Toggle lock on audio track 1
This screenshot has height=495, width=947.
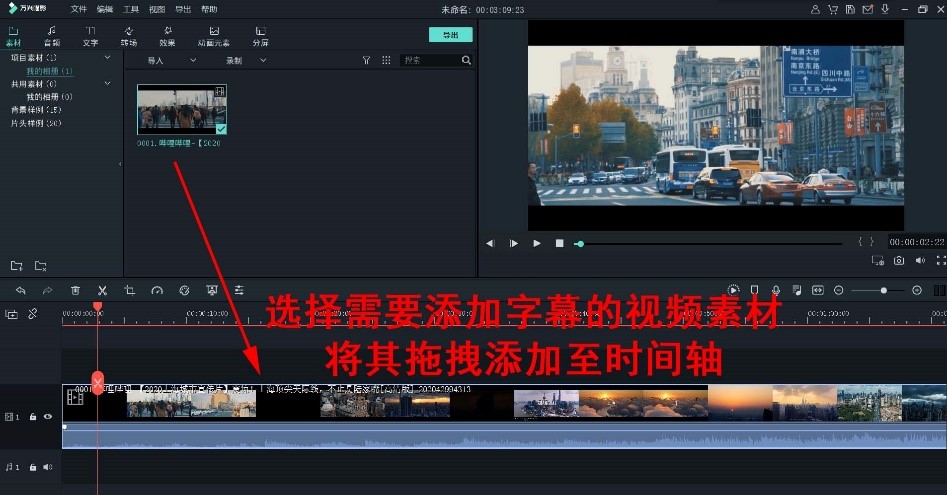click(33, 467)
